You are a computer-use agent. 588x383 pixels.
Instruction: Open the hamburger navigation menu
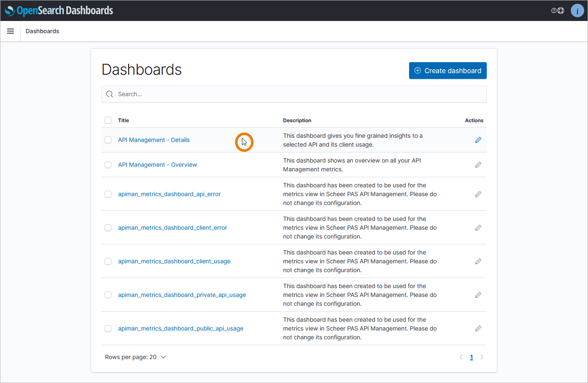coord(10,31)
